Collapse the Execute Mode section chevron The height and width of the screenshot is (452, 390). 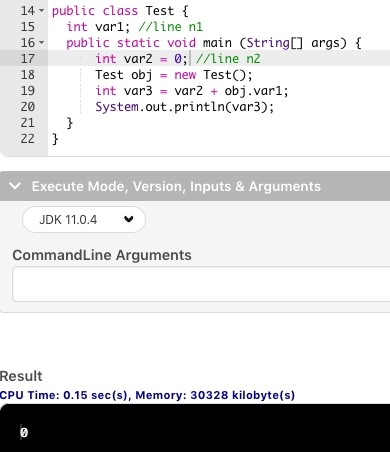coord(15,186)
